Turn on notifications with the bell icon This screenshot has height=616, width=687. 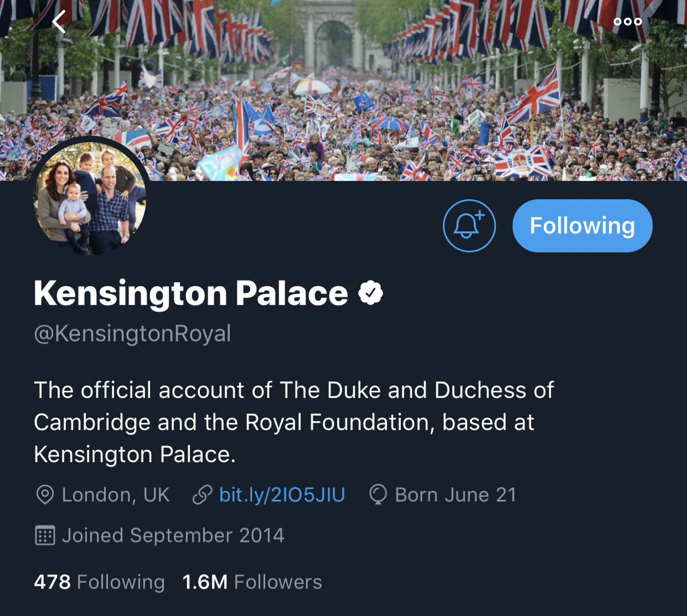[469, 226]
